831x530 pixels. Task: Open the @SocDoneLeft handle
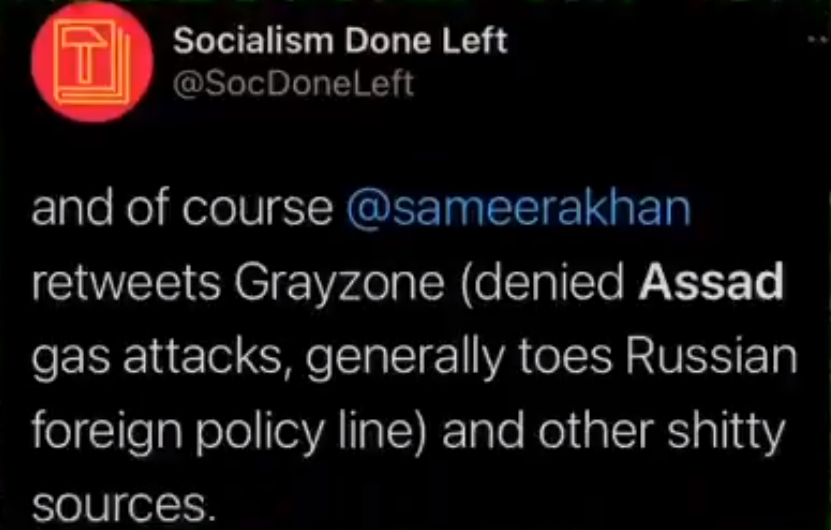[293, 84]
